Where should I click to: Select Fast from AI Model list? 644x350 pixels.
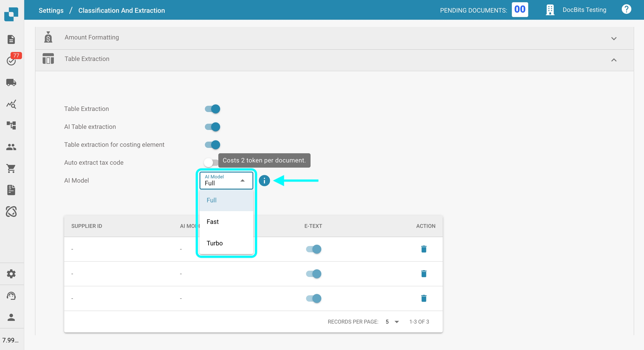coord(213,222)
